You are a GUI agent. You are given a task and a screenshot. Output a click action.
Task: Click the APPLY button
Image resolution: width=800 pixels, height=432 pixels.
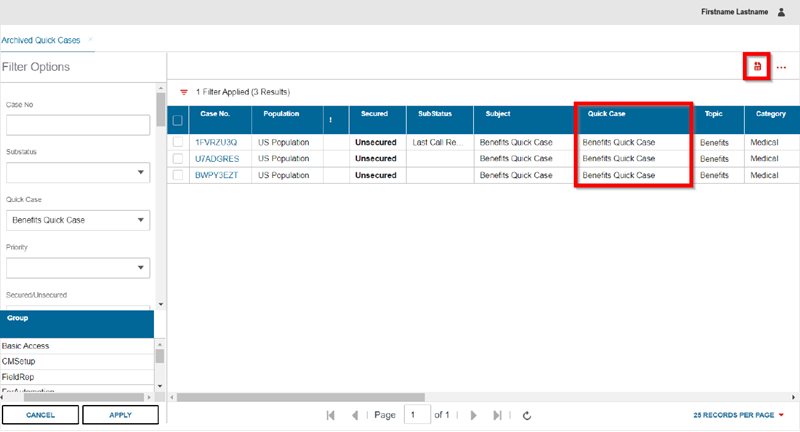click(x=120, y=415)
